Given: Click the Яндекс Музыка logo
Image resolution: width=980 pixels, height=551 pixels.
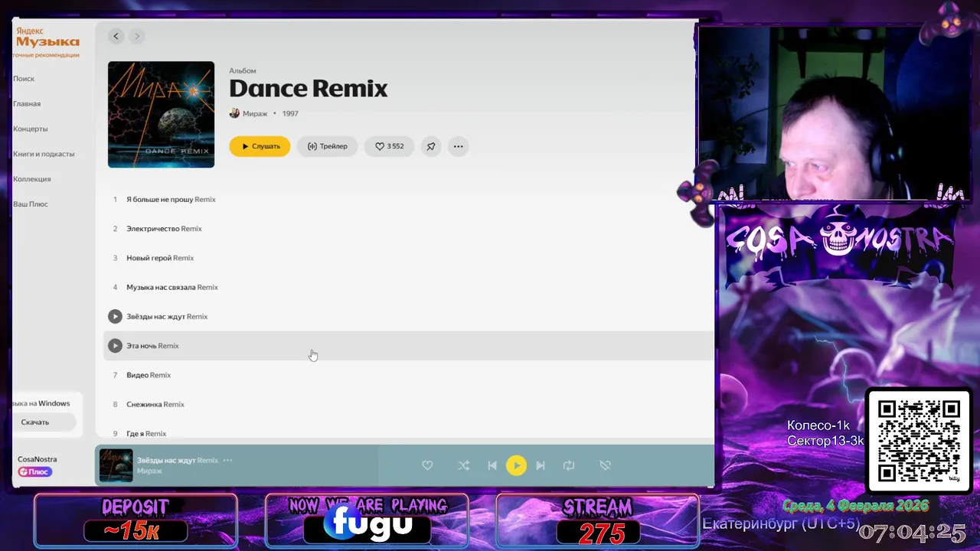Looking at the screenshot, I should [47, 38].
